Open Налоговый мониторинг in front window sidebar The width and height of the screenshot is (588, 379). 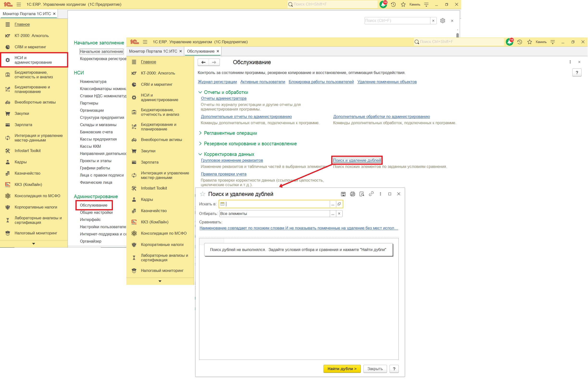click(x=162, y=271)
